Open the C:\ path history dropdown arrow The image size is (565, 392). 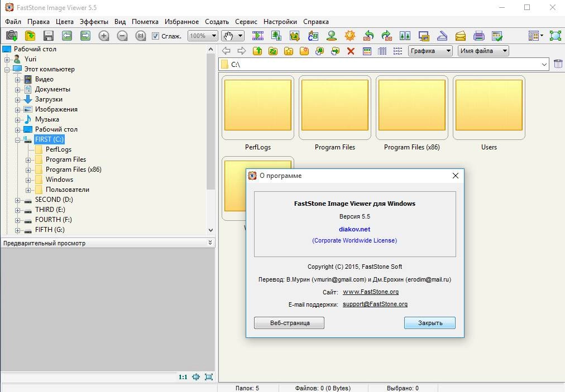(x=544, y=65)
